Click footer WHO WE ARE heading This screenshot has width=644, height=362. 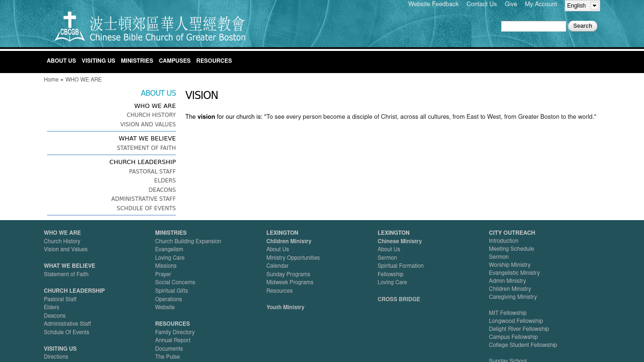coord(62,233)
